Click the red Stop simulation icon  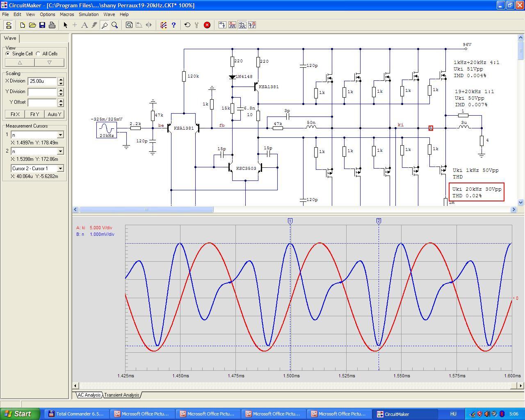click(207, 25)
